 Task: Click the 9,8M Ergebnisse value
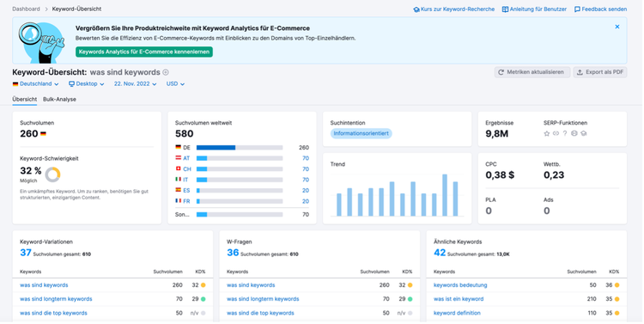pyautogui.click(x=496, y=133)
